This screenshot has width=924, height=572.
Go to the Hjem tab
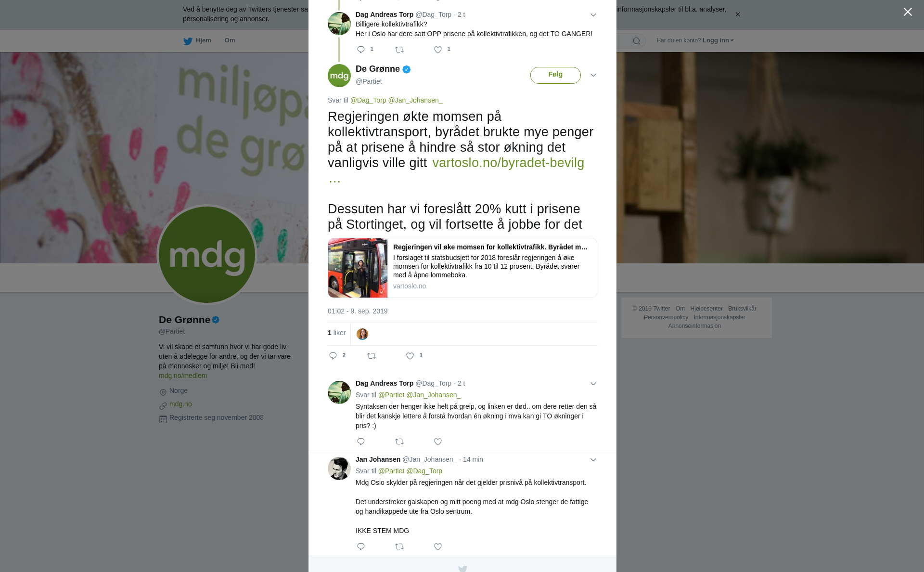(197, 40)
